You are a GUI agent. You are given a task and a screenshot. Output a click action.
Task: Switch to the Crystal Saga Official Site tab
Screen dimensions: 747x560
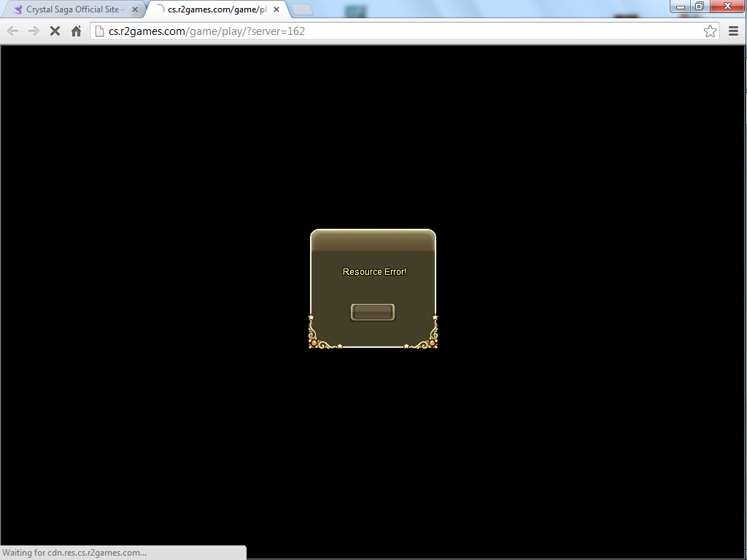74,9
